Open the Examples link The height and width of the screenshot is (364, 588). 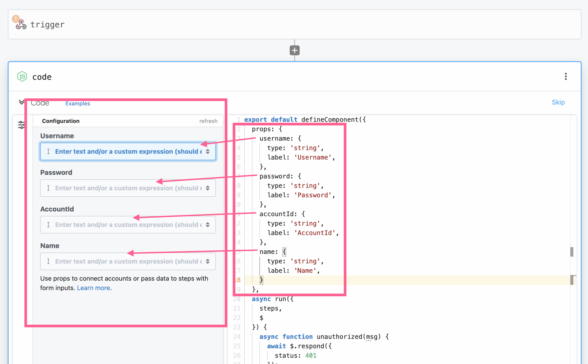[78, 104]
